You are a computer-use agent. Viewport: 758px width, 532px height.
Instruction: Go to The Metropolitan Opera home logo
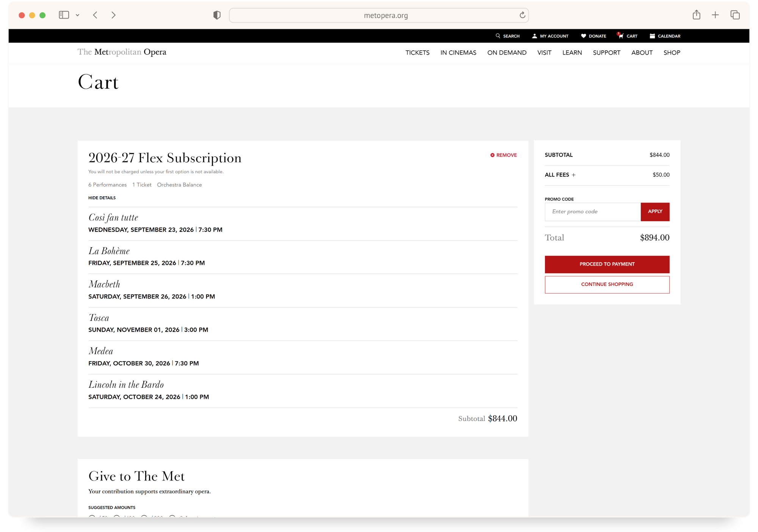(x=122, y=52)
